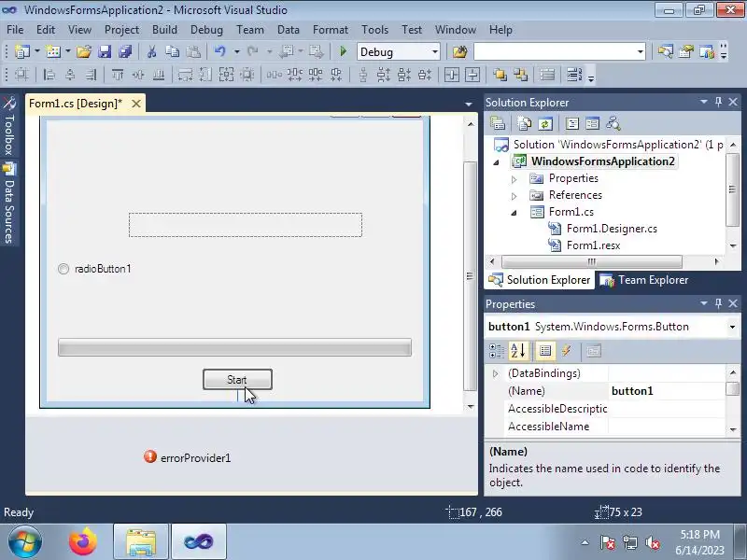Open the Debug menu
747x560 pixels.
pos(206,30)
